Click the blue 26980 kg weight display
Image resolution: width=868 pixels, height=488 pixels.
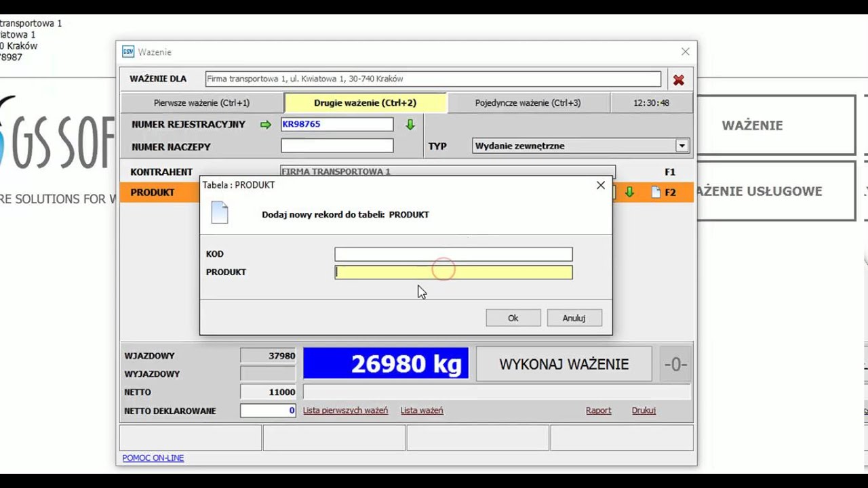pyautogui.click(x=386, y=364)
